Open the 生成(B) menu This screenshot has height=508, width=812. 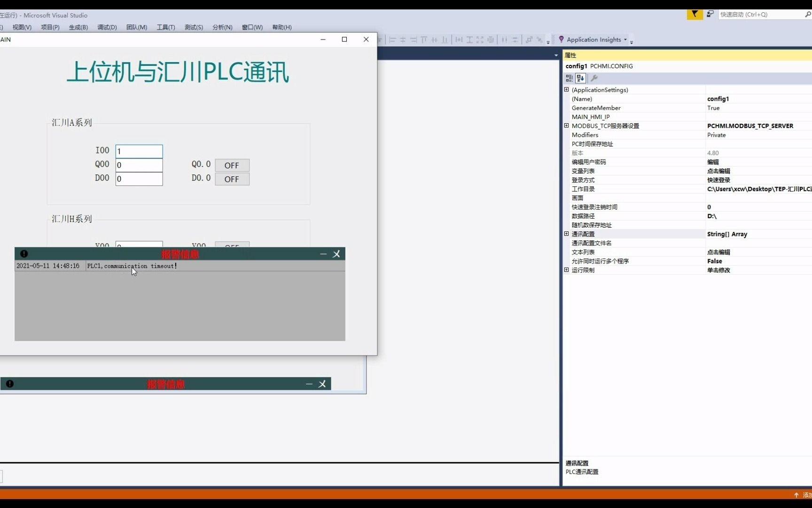tap(78, 27)
